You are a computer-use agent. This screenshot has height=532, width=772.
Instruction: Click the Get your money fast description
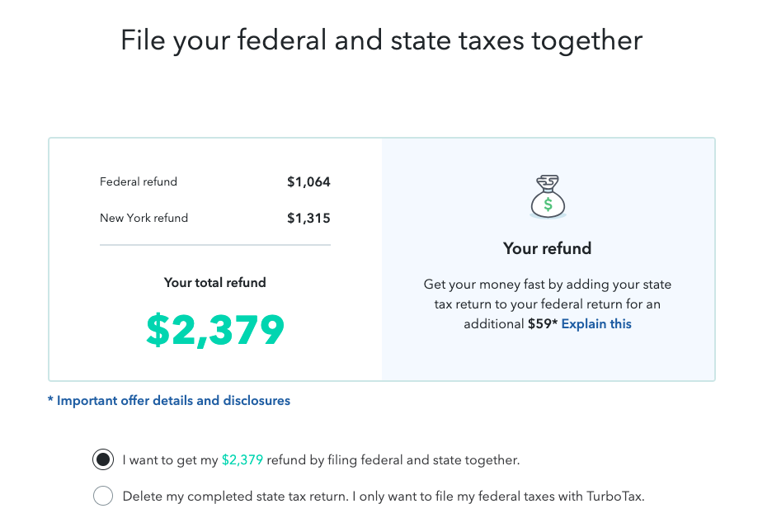(x=548, y=304)
